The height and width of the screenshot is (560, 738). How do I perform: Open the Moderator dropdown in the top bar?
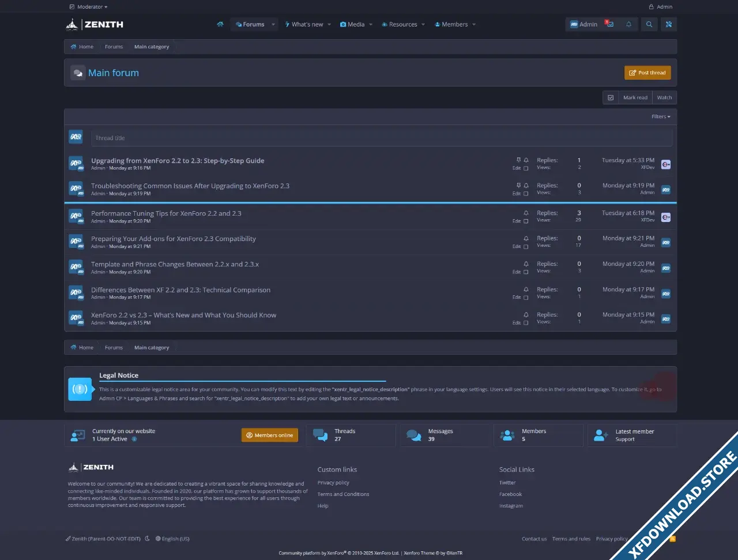pos(88,7)
